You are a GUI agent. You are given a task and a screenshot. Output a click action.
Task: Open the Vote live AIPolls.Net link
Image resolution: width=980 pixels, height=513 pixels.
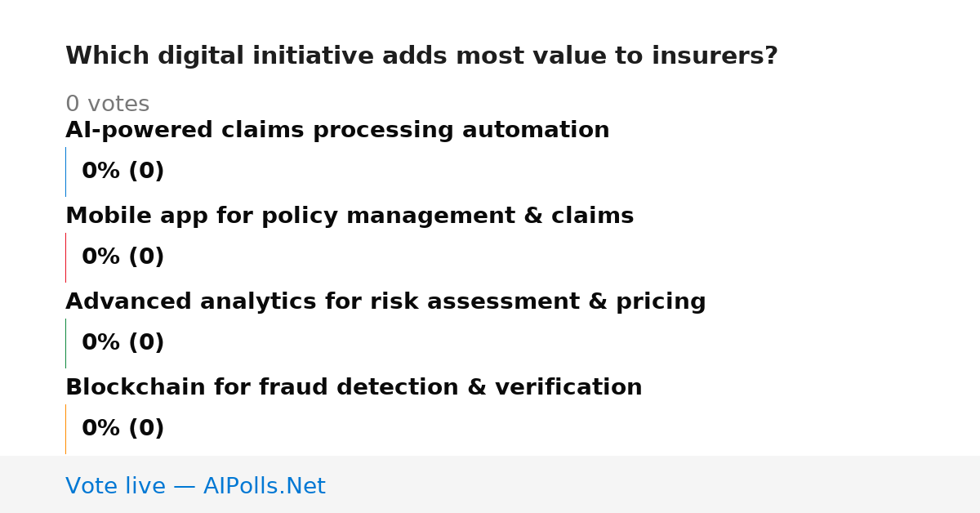195,487
